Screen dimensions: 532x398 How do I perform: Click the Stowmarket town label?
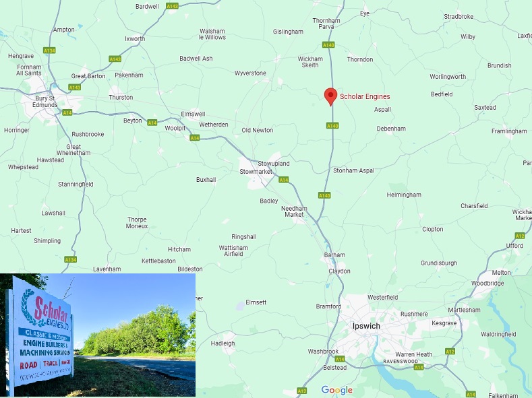click(x=256, y=172)
